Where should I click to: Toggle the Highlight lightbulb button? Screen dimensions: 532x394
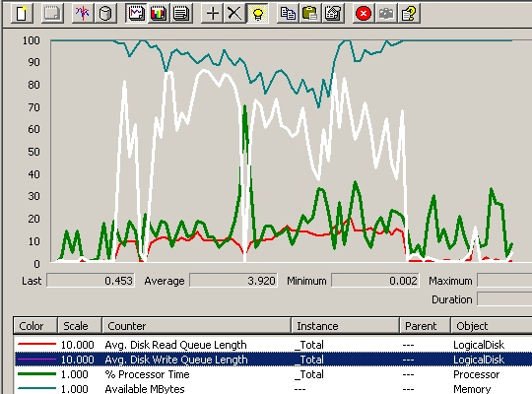pos(257,14)
